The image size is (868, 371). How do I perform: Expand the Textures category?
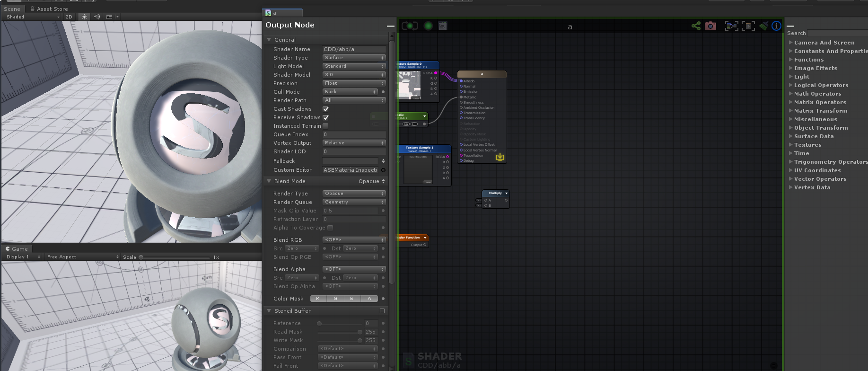790,145
